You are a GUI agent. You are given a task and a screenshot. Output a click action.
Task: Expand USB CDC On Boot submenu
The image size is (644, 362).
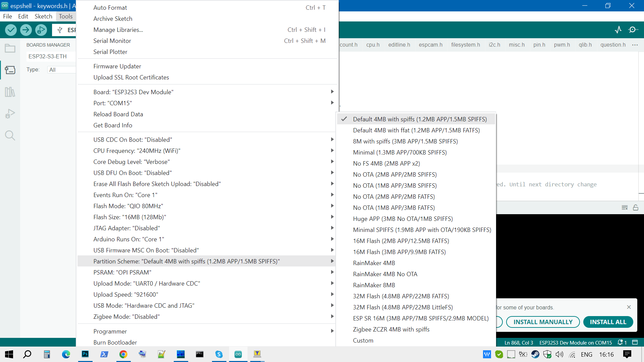coord(207,140)
